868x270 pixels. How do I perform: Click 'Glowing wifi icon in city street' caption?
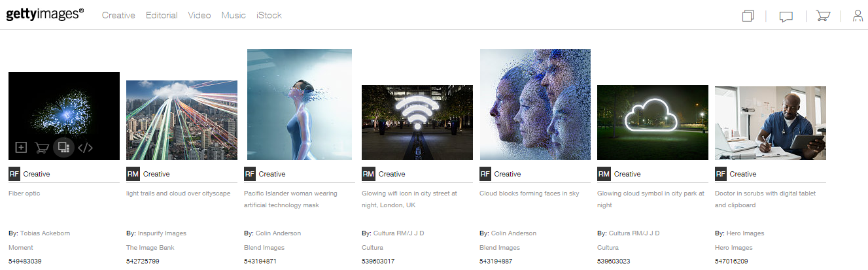(409, 194)
